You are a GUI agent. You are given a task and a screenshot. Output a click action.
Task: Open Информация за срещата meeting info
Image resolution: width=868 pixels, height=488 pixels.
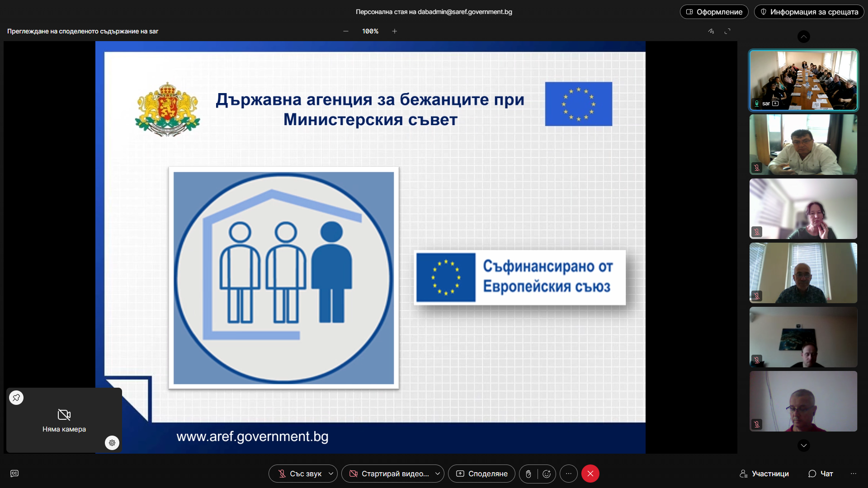pos(809,12)
